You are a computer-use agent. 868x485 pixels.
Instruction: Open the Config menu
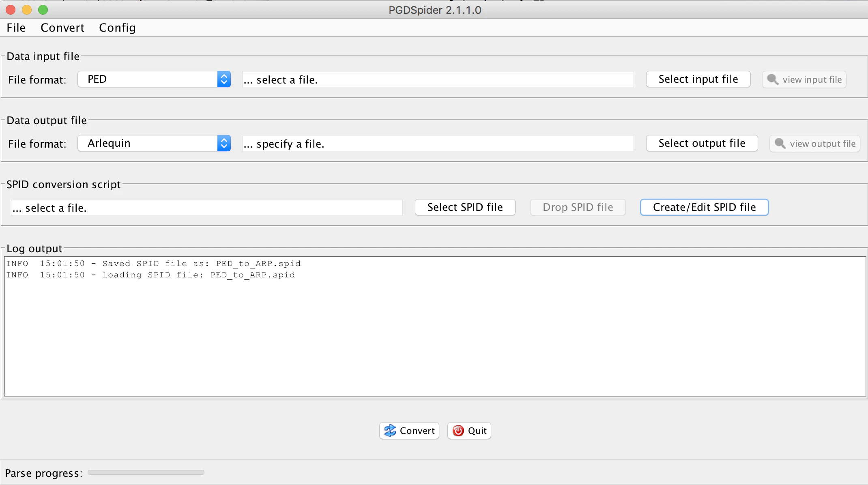click(117, 28)
